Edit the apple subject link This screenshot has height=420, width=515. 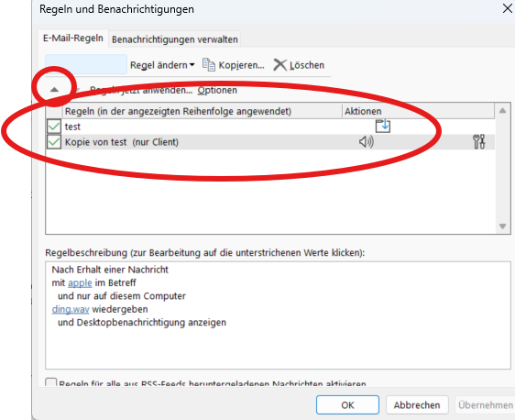pos(80,283)
